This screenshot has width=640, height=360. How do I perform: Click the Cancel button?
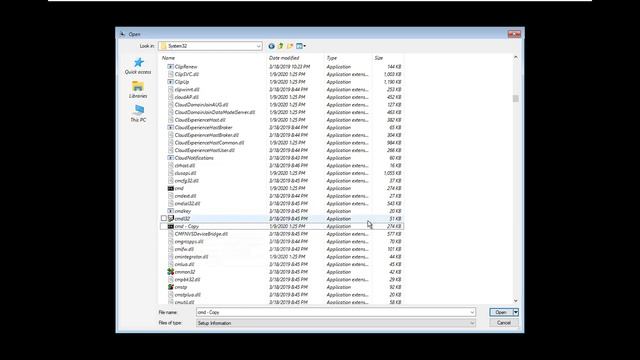[x=504, y=323]
